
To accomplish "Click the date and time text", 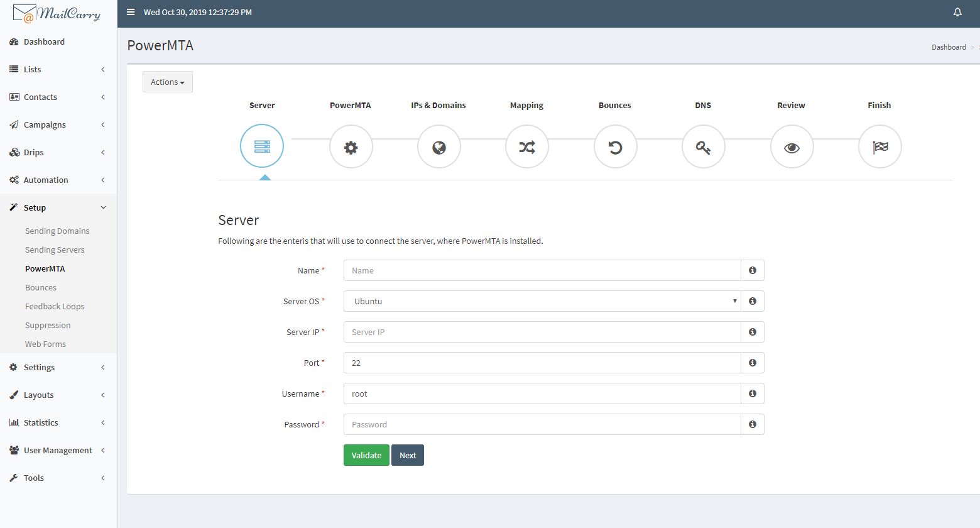I will point(198,12).
